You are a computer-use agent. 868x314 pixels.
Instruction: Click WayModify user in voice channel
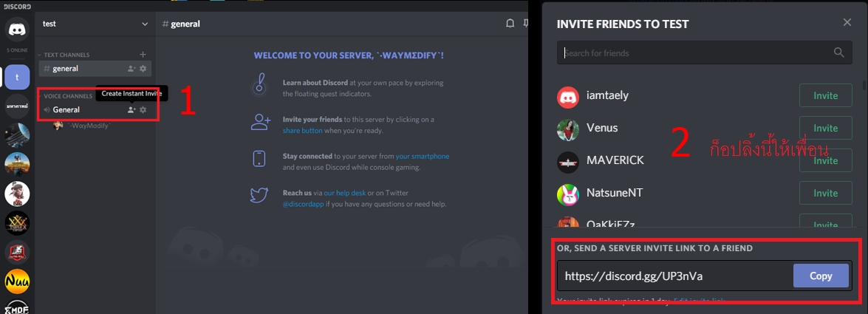point(83,126)
